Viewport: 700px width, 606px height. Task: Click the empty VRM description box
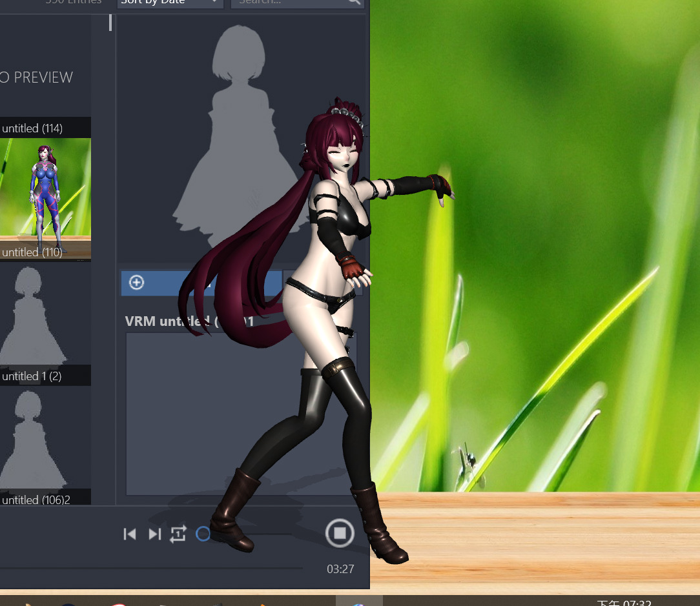tap(241, 414)
